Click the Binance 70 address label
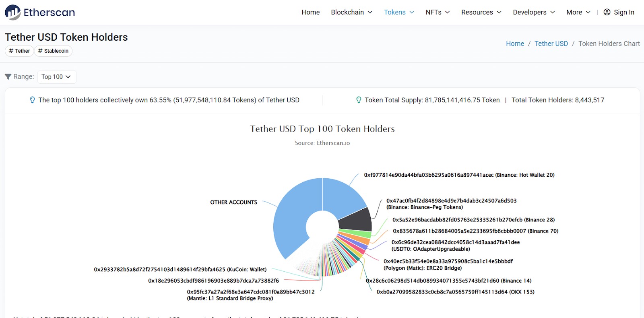 click(475, 231)
